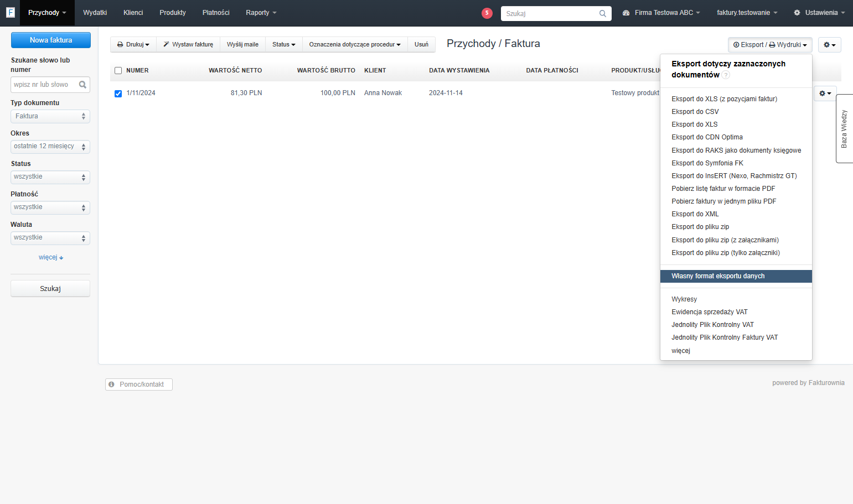Expand Oznaczenia dotyczące procedur dropdown
This screenshot has width=853, height=504.
[x=355, y=44]
